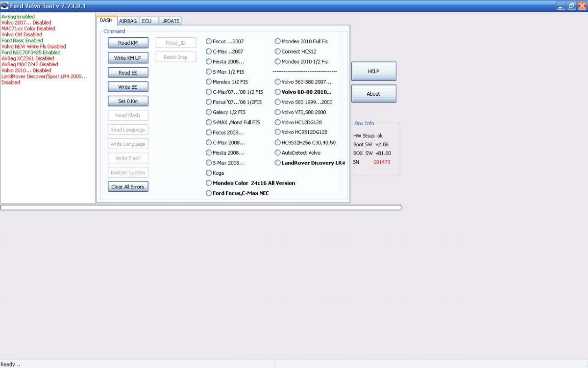Select the Mondeo 2010 Full Fis option
Screen dimensions: 588x368
tap(301, 42)
